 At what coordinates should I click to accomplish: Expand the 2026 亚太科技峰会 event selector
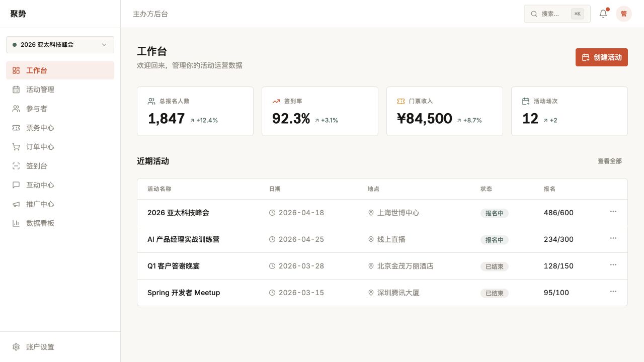coord(60,45)
